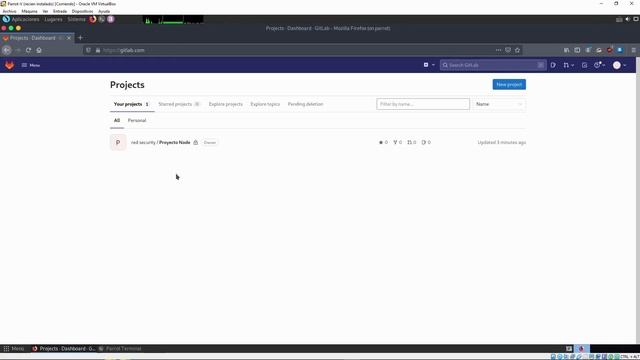The height and width of the screenshot is (360, 640).
Task: Open the issues icon in GitLab navbar
Action: (x=553, y=65)
